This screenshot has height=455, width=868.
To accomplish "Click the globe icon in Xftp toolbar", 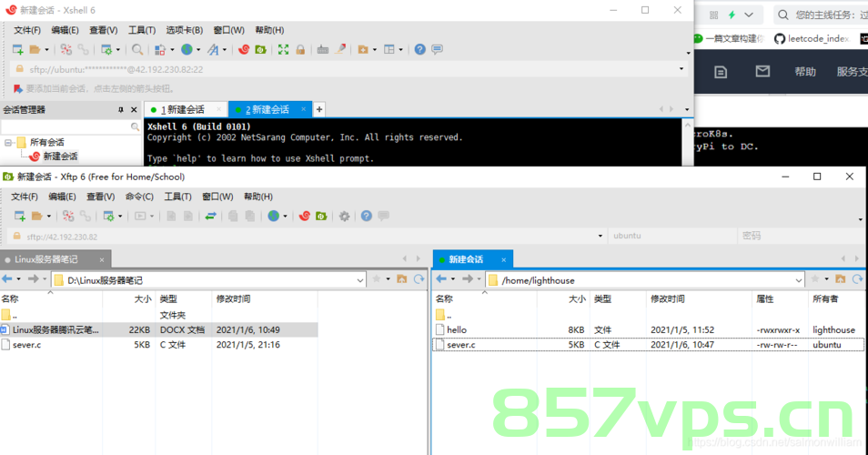I will 274,216.
